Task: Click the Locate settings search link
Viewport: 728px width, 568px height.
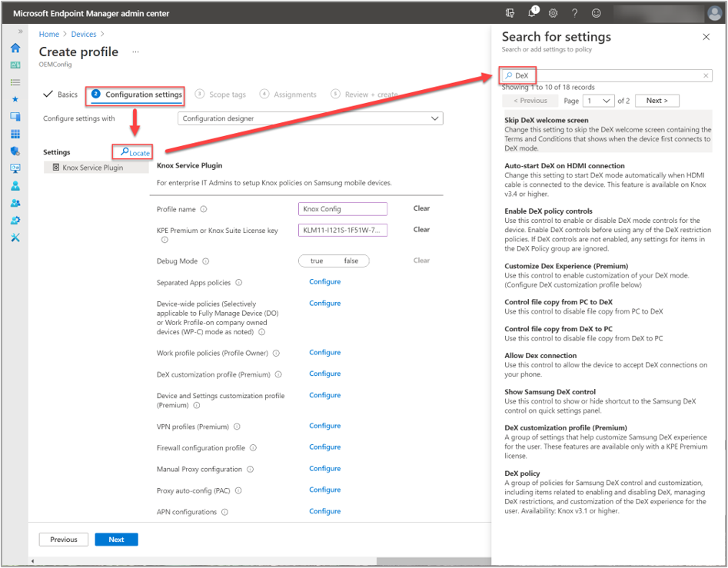Action: click(x=135, y=152)
